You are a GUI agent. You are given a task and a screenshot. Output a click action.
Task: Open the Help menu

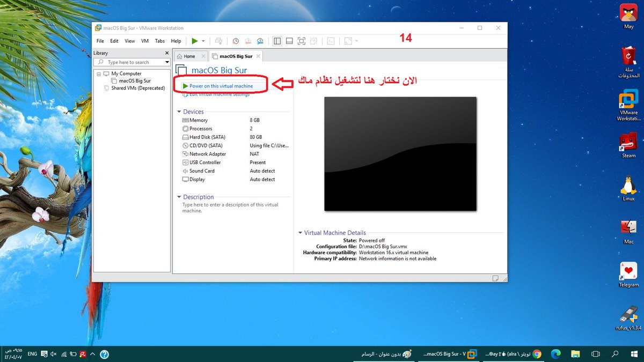[176, 41]
